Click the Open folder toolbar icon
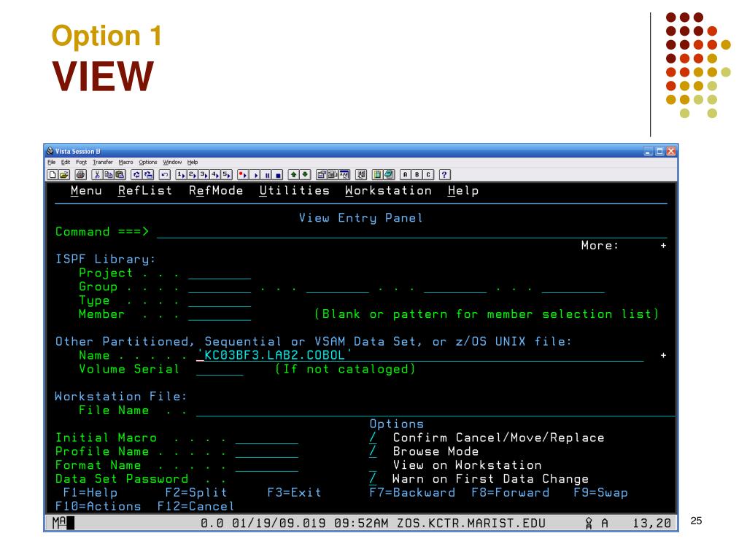The height and width of the screenshot is (560, 747). tap(64, 175)
